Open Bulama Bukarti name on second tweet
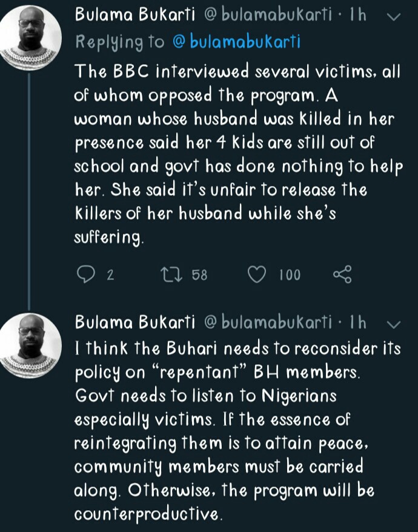The height and width of the screenshot is (532, 418). click(x=134, y=322)
